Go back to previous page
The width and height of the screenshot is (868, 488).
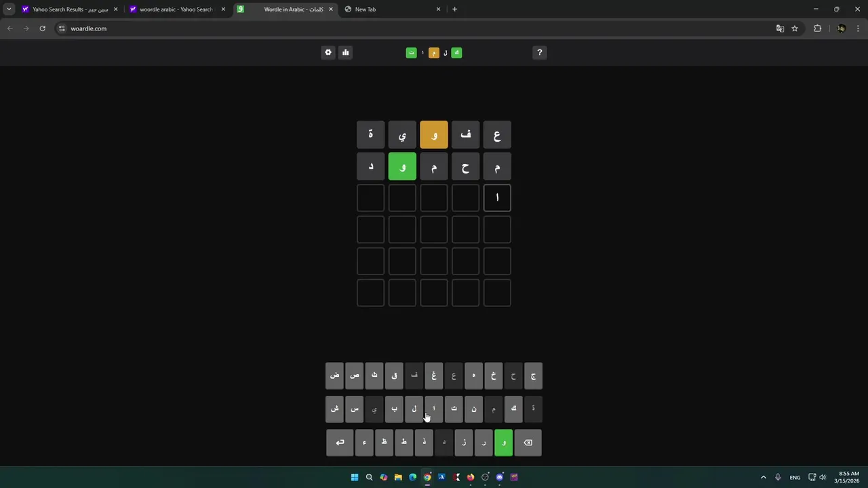click(9, 28)
